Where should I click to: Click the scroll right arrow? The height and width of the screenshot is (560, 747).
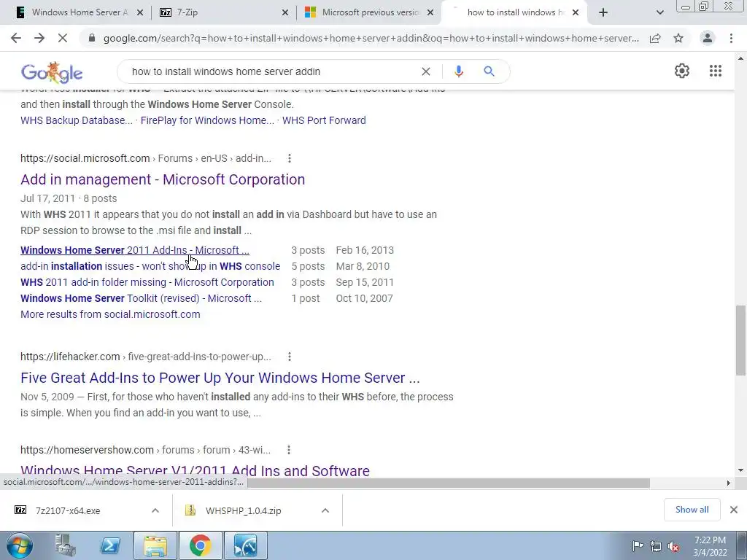click(x=728, y=483)
